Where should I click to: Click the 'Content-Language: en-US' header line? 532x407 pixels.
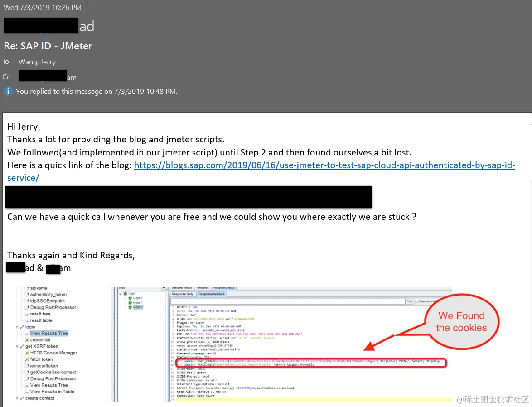197,353
